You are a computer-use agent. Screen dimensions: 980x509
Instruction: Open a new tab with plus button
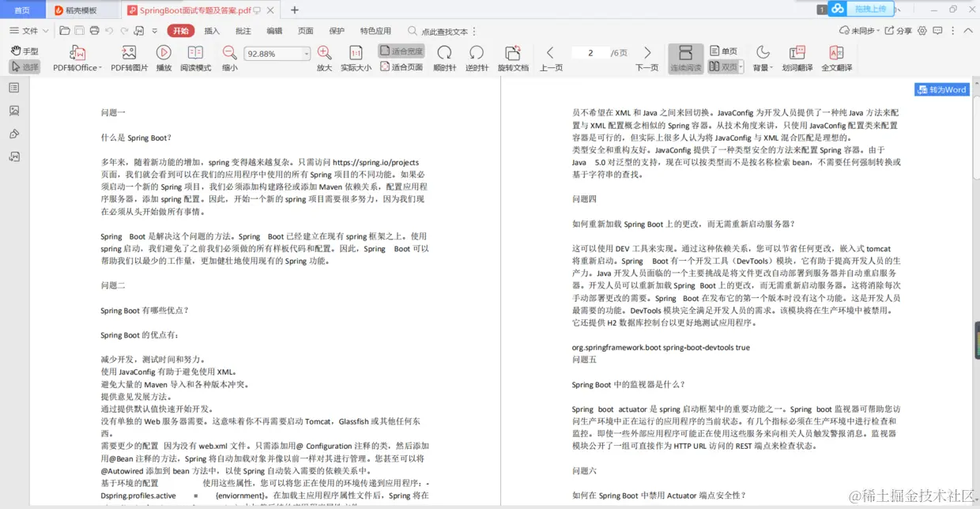[295, 10]
